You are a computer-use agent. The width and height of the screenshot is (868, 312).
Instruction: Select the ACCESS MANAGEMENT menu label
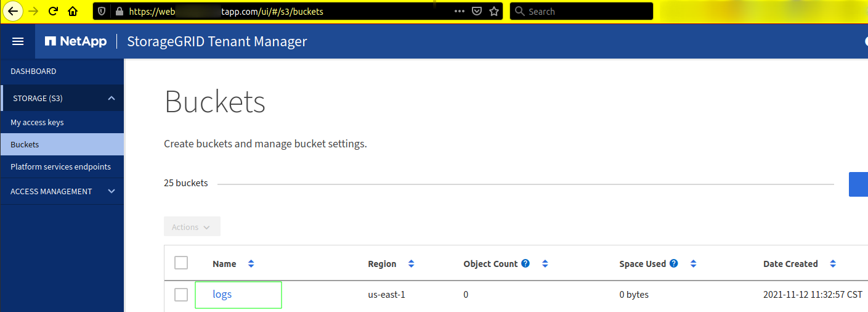click(x=51, y=192)
